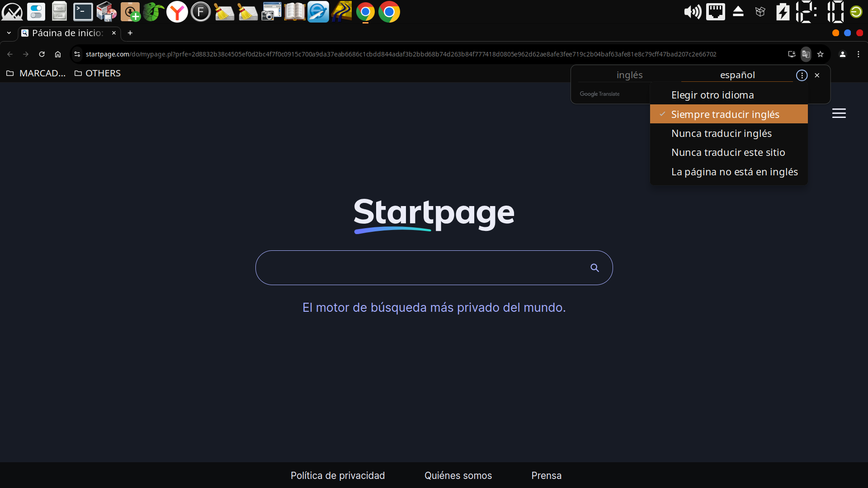The image size is (868, 488).
Task: Click the three-dot options in the Translate popup
Action: pyautogui.click(x=801, y=75)
